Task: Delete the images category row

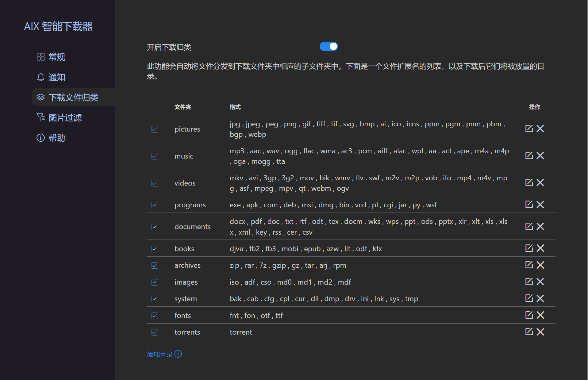Action: (540, 282)
